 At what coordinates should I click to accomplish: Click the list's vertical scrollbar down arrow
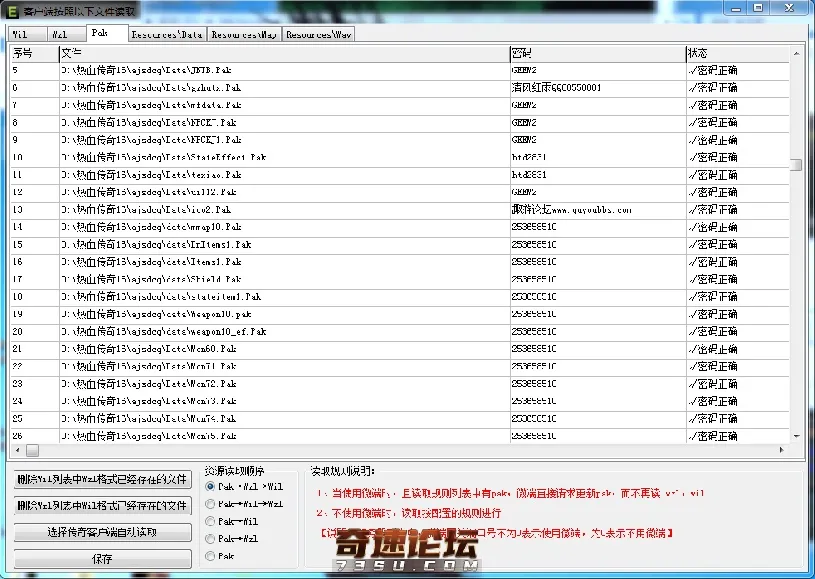point(796,437)
